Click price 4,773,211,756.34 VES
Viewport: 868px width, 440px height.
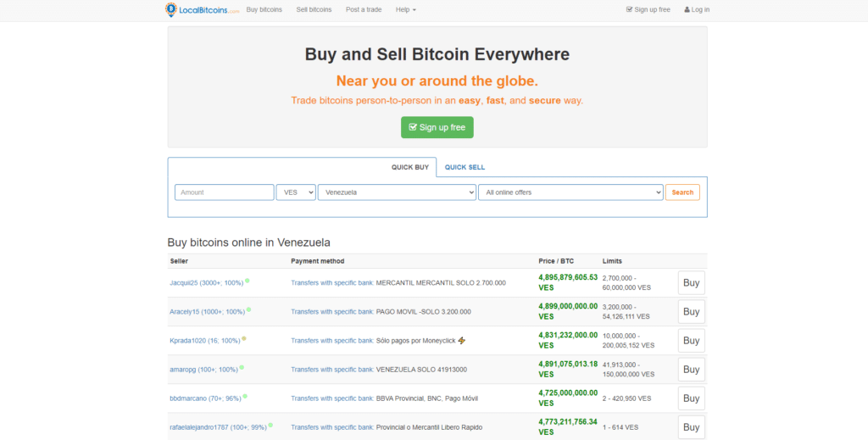click(568, 426)
